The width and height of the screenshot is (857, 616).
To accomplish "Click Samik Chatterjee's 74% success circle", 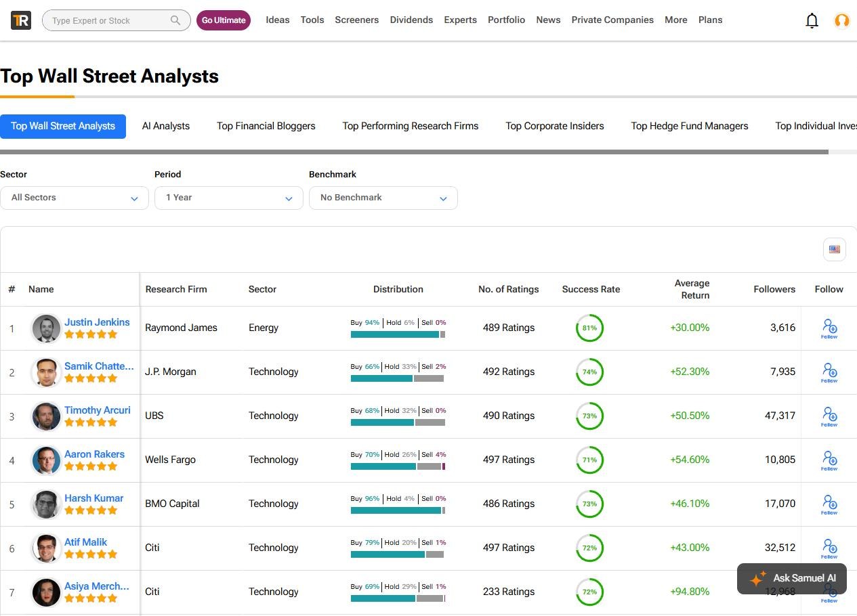I will (589, 372).
